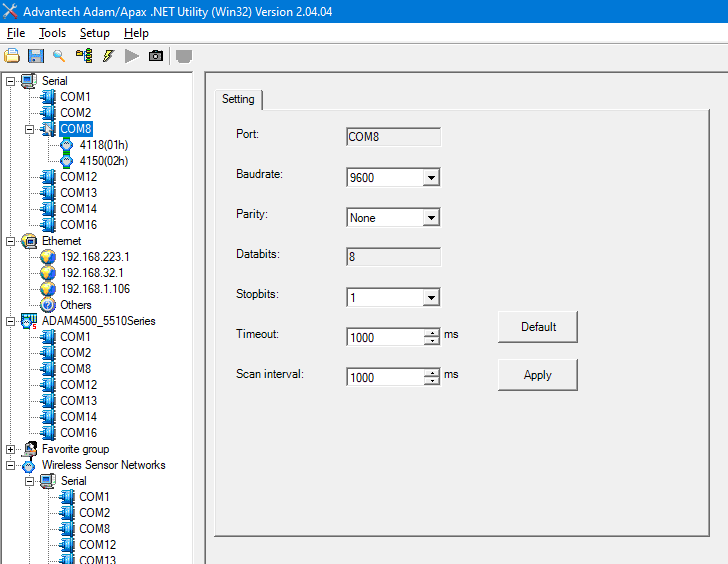Select the 4118(01h) module
The image size is (728, 564).
(104, 145)
